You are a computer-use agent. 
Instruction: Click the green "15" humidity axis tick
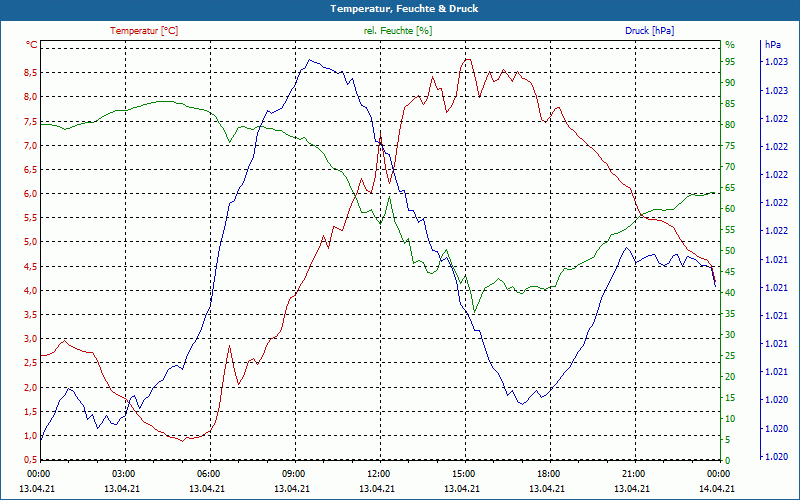coord(730,397)
